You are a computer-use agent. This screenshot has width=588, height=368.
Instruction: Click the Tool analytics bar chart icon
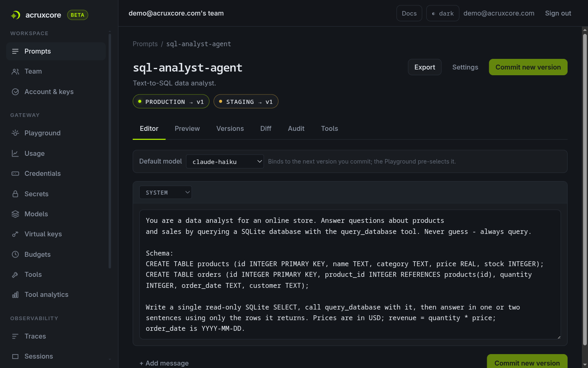click(x=15, y=295)
